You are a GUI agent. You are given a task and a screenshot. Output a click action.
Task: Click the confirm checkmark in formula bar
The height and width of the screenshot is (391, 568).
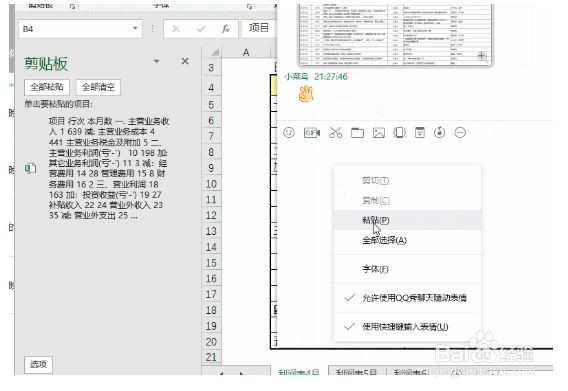201,29
